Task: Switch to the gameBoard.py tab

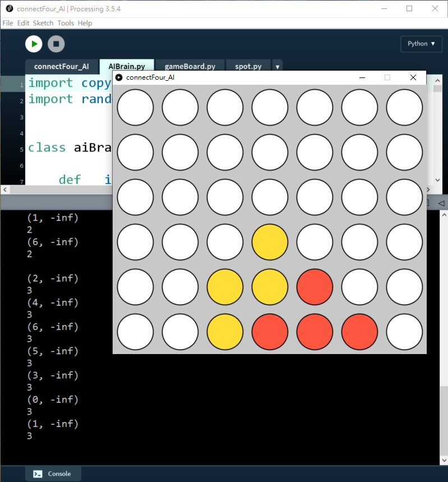Action: pyautogui.click(x=190, y=66)
